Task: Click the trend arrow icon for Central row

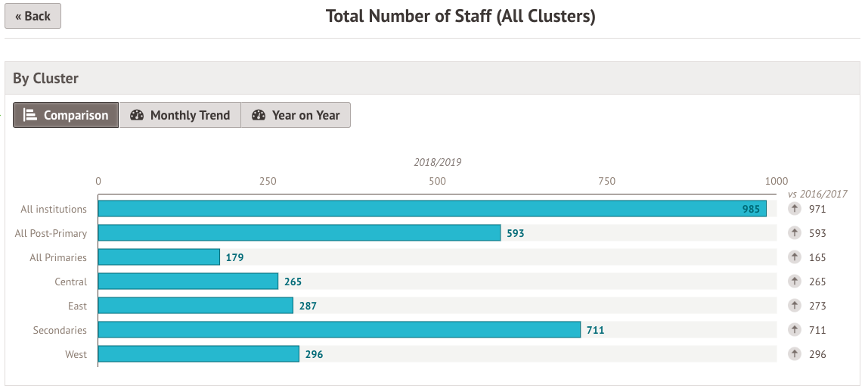Action: pyautogui.click(x=794, y=282)
